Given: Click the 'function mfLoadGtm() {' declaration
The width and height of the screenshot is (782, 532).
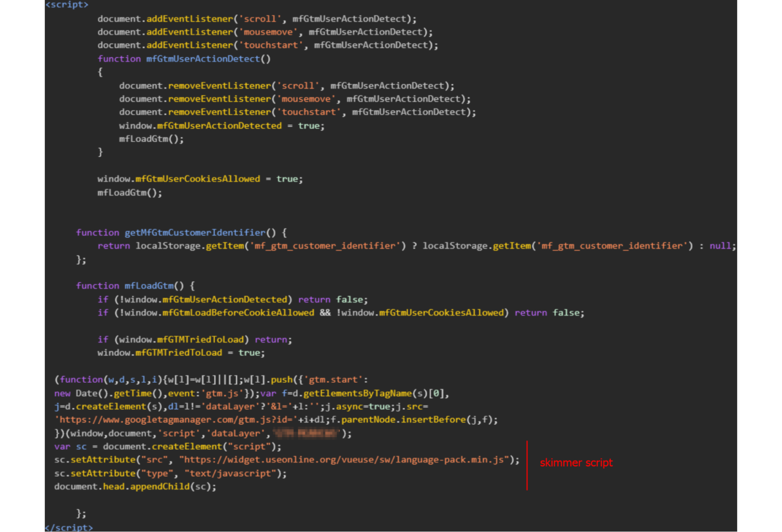Looking at the screenshot, I should point(135,286).
